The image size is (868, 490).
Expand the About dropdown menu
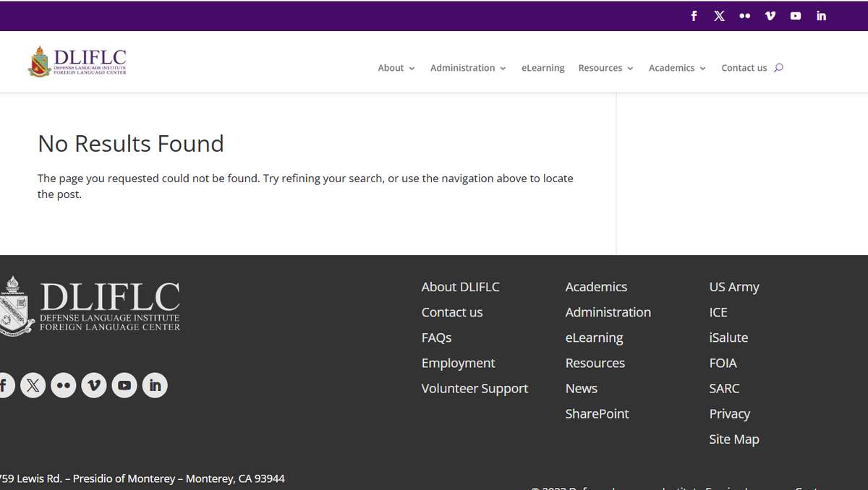(x=396, y=68)
